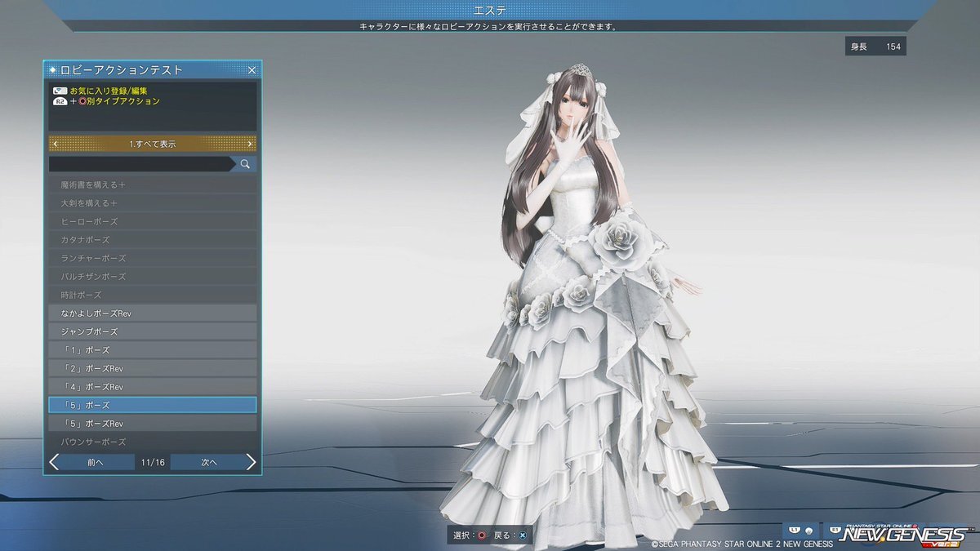This screenshot has height=551, width=980.
Task: Choose the 「5」ポーズRev action
Action: [x=153, y=424]
